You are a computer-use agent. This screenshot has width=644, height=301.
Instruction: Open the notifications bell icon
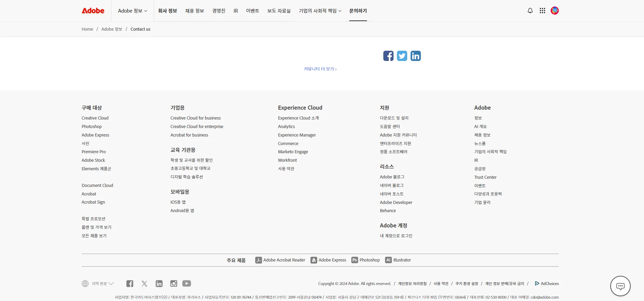(530, 11)
